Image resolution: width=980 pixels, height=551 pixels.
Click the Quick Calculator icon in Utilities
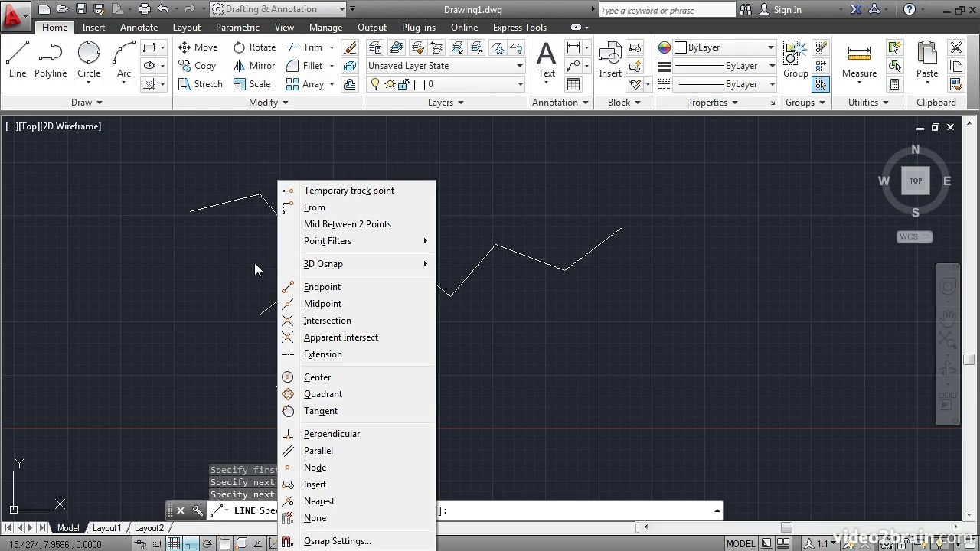click(x=894, y=84)
